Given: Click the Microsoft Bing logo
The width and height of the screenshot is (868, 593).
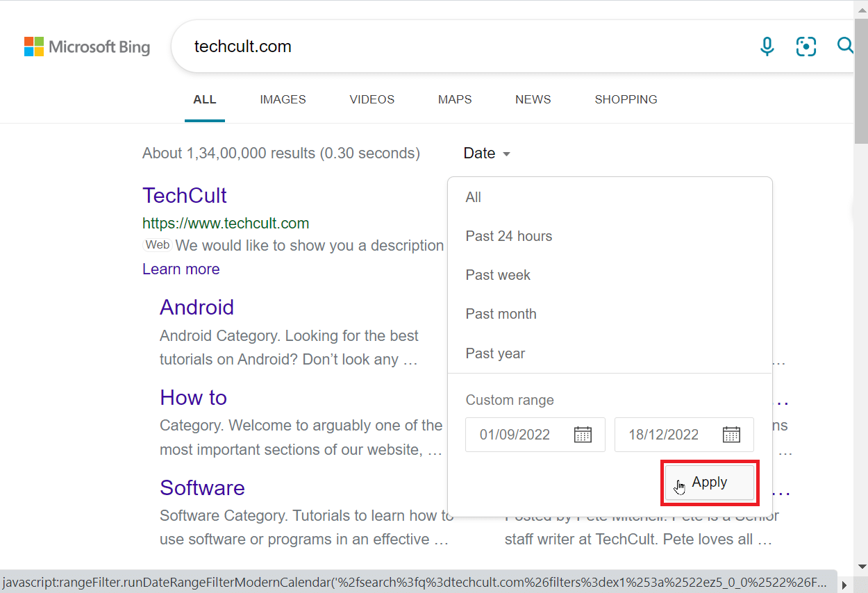Looking at the screenshot, I should click(87, 47).
